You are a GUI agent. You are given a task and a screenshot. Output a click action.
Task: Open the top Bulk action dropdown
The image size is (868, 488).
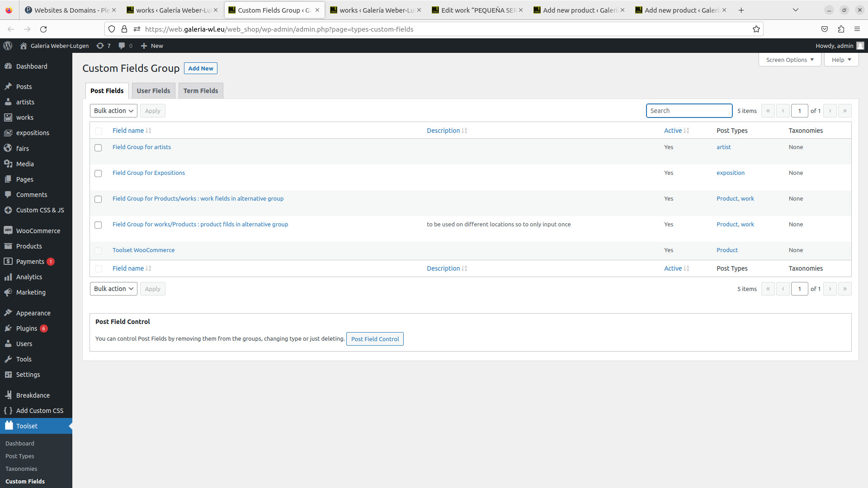(113, 111)
